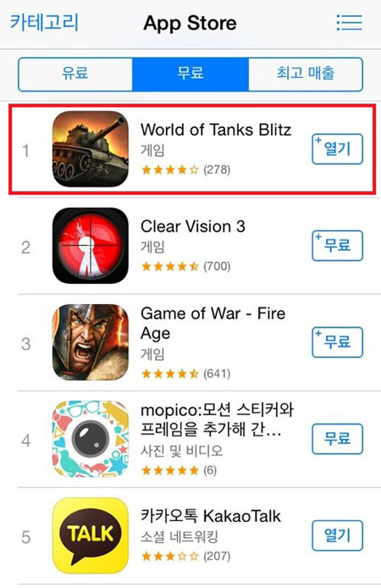Tap the World of Tanks Blitz app icon
The image size is (381, 588).
[x=90, y=149]
